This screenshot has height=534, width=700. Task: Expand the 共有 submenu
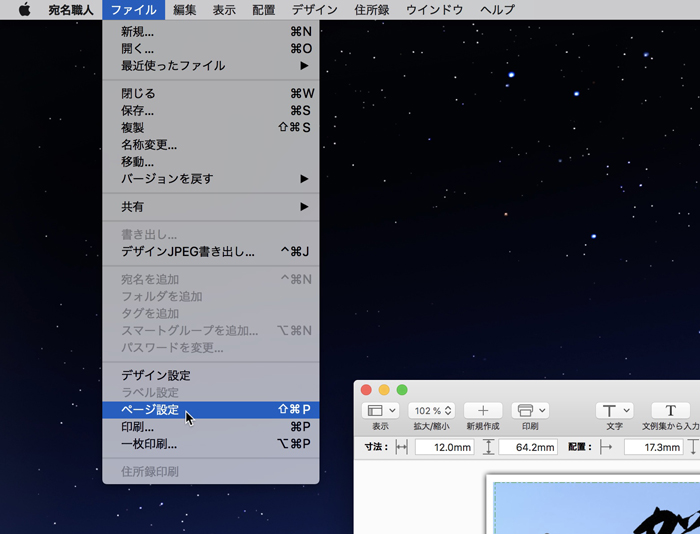(210, 207)
